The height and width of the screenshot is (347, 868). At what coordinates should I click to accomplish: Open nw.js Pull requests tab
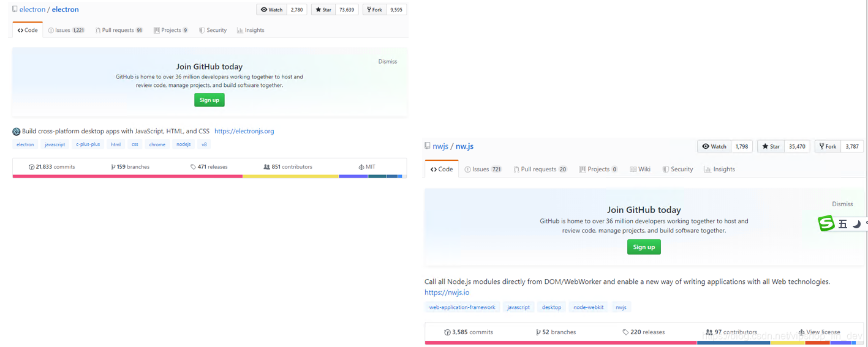[540, 169]
